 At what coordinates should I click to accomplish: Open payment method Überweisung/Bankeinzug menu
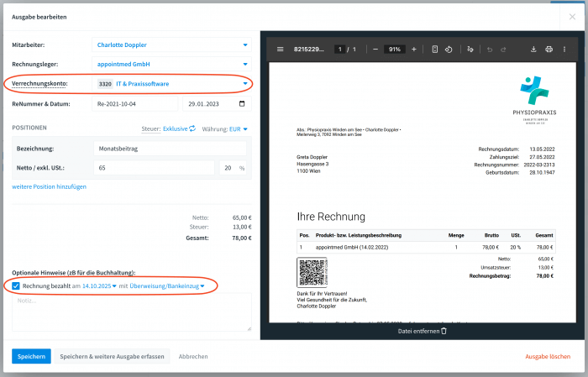point(167,286)
